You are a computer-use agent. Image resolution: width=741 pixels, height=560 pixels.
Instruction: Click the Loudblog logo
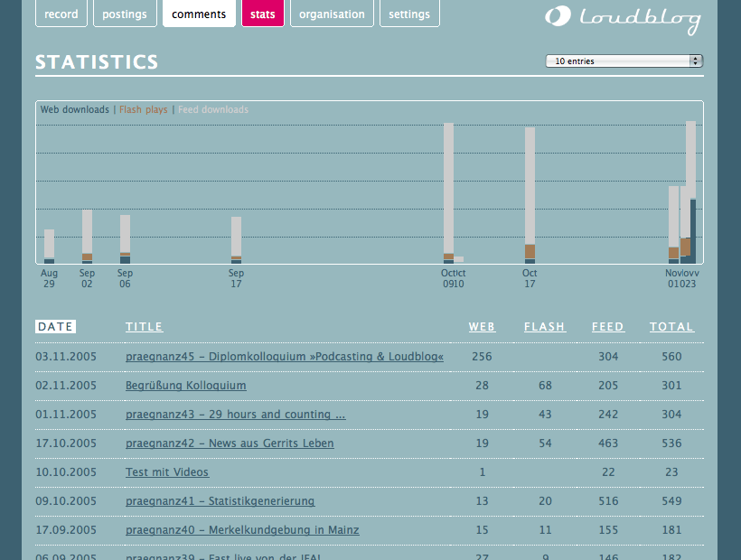tap(623, 20)
